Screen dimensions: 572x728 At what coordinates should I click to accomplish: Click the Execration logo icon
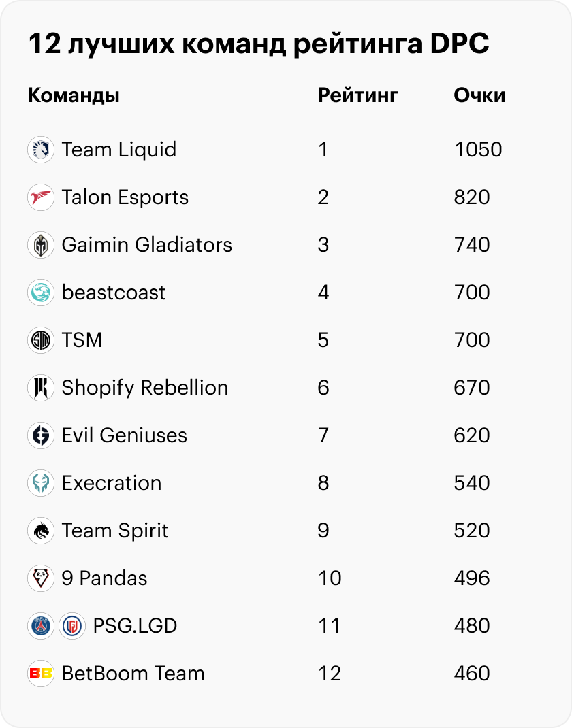pos(41,483)
